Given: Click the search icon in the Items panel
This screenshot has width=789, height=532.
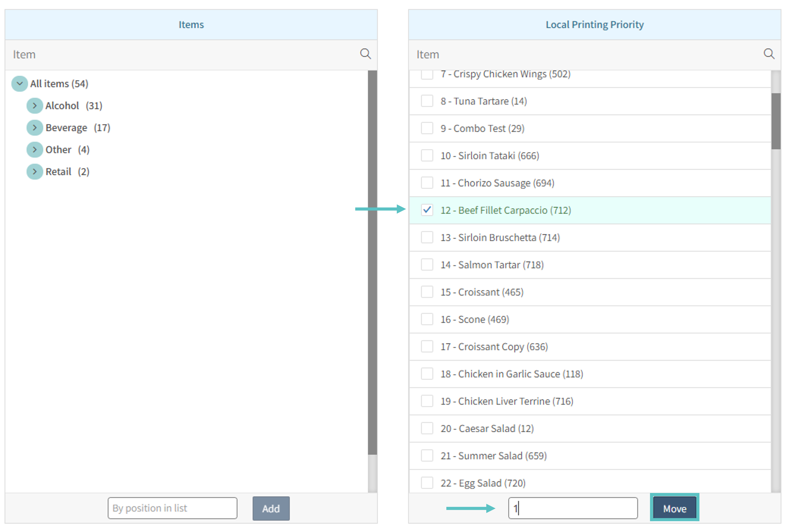Looking at the screenshot, I should point(365,54).
